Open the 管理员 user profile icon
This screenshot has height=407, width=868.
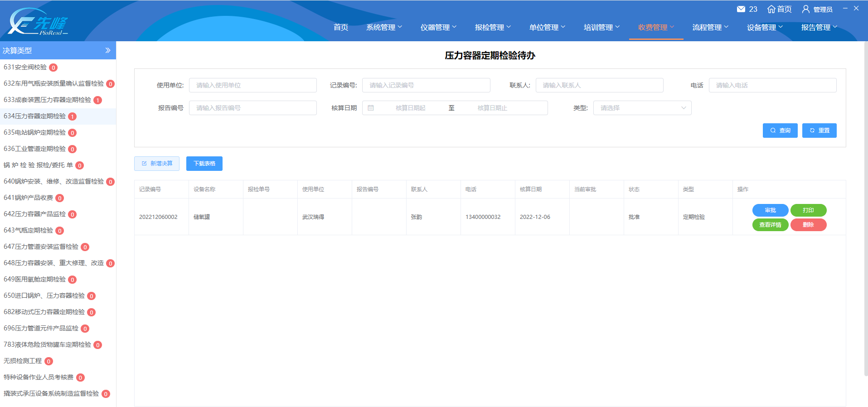tap(806, 9)
